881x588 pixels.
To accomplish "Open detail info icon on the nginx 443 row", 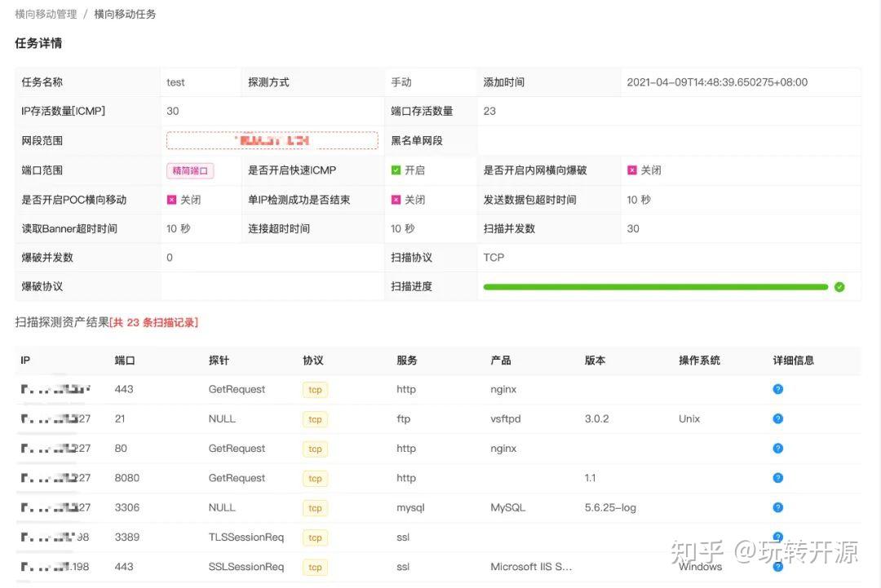I will [x=777, y=389].
